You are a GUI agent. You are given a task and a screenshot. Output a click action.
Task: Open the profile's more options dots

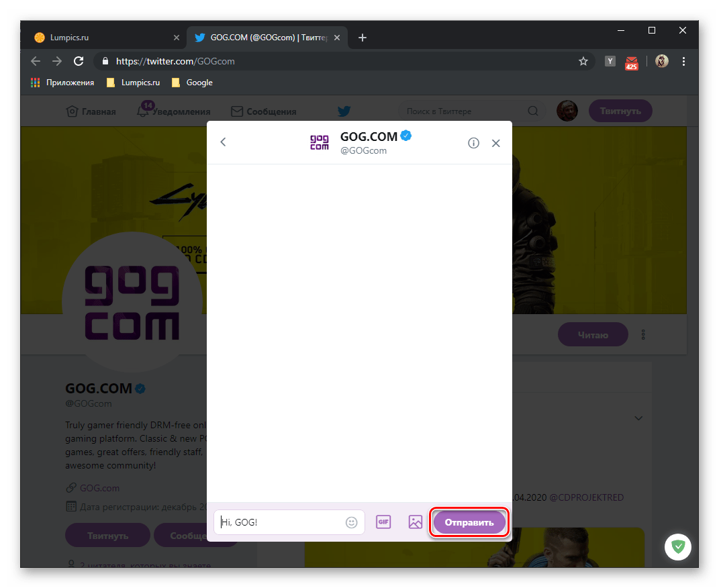pyautogui.click(x=643, y=334)
